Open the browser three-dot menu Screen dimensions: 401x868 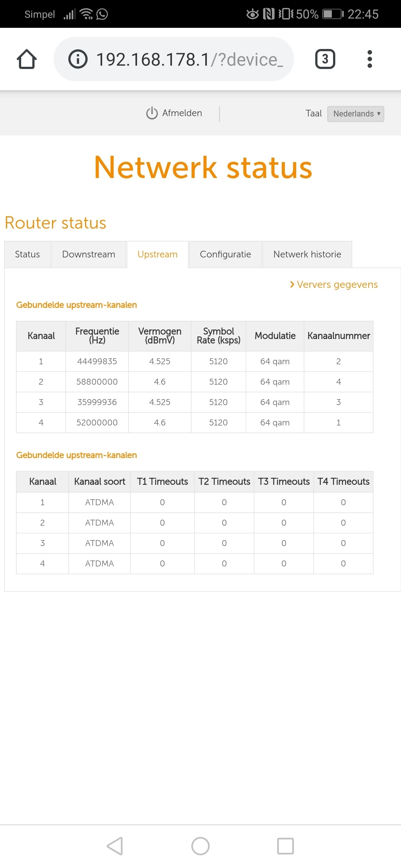click(x=369, y=59)
